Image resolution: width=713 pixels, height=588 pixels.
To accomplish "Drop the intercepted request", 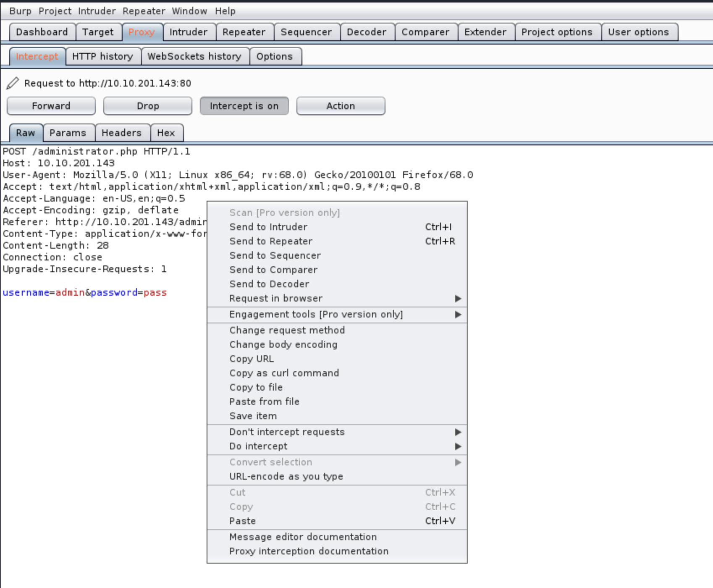I will pos(147,106).
